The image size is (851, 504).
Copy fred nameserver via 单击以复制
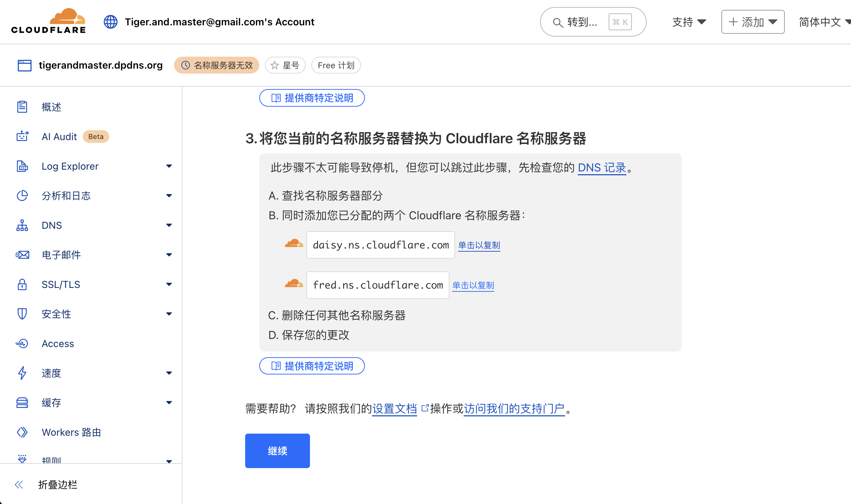(473, 285)
